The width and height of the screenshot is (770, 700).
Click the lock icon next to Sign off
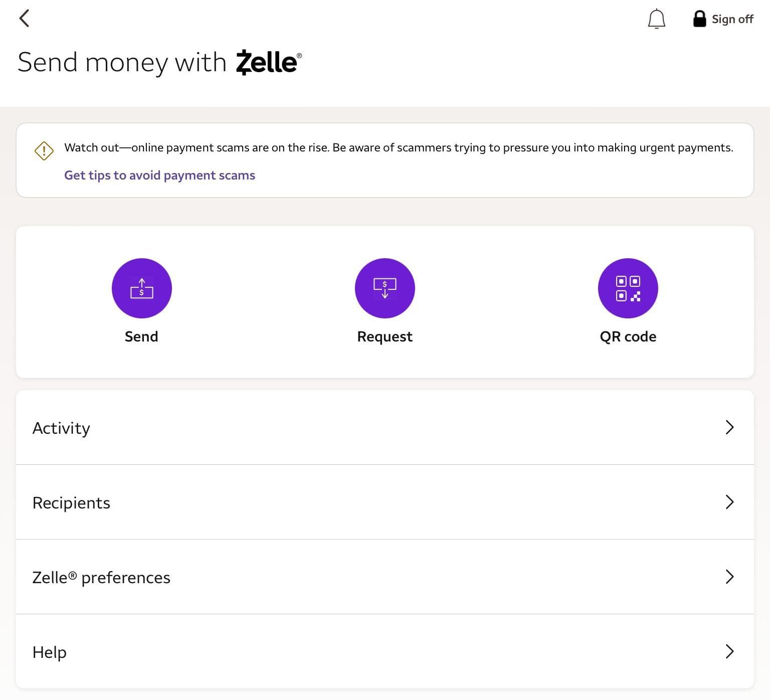700,19
